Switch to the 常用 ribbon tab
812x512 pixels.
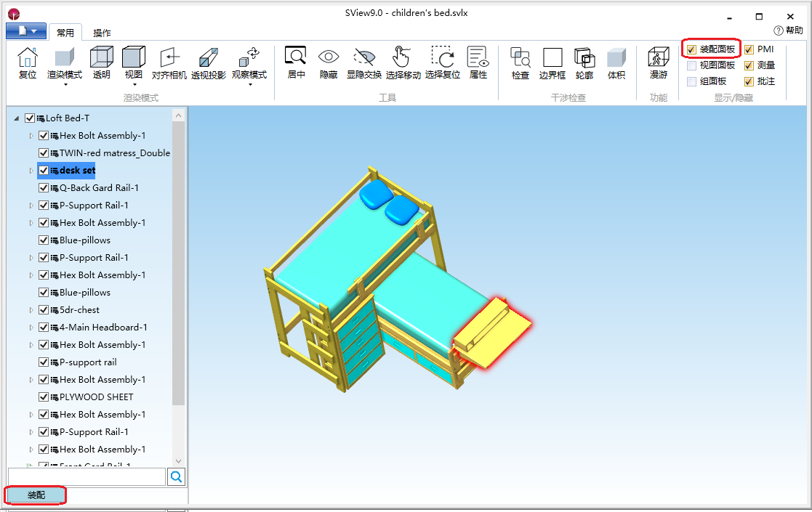click(65, 33)
